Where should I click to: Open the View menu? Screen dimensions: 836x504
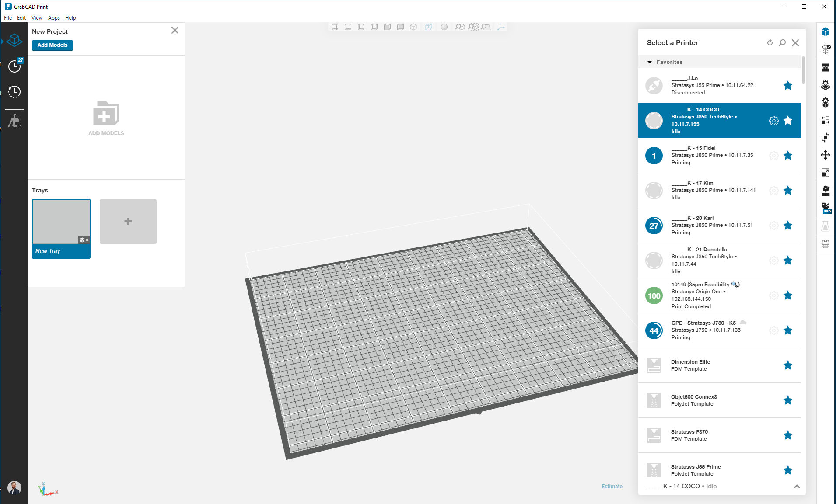pos(37,18)
